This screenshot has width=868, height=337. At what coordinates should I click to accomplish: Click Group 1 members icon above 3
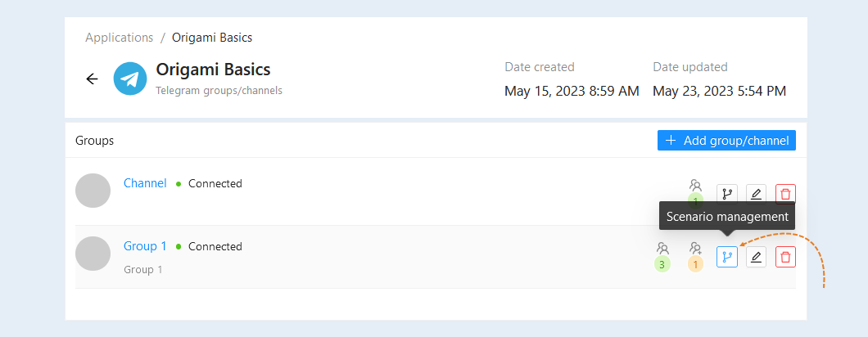tap(662, 249)
